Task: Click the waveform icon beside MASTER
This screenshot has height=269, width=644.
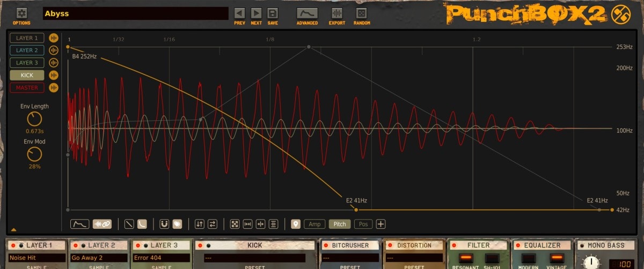Action: tap(53, 88)
